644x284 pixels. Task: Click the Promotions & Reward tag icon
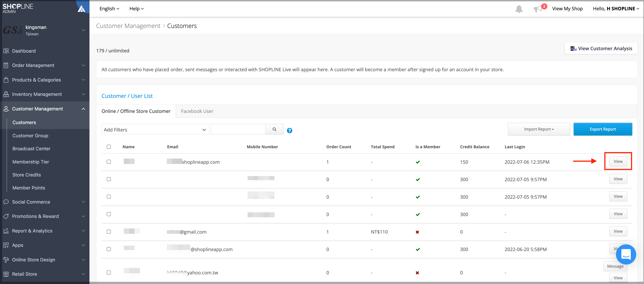[x=6, y=216]
